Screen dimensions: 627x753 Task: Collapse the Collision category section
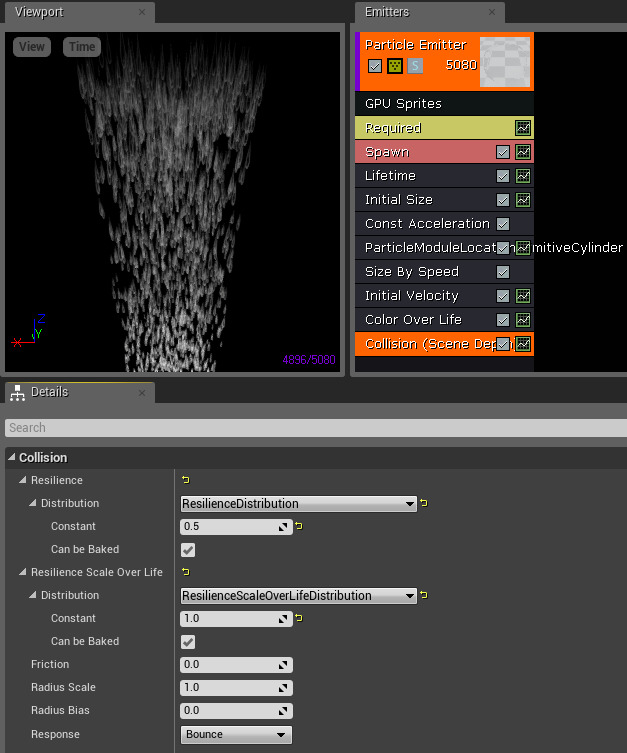(11, 458)
